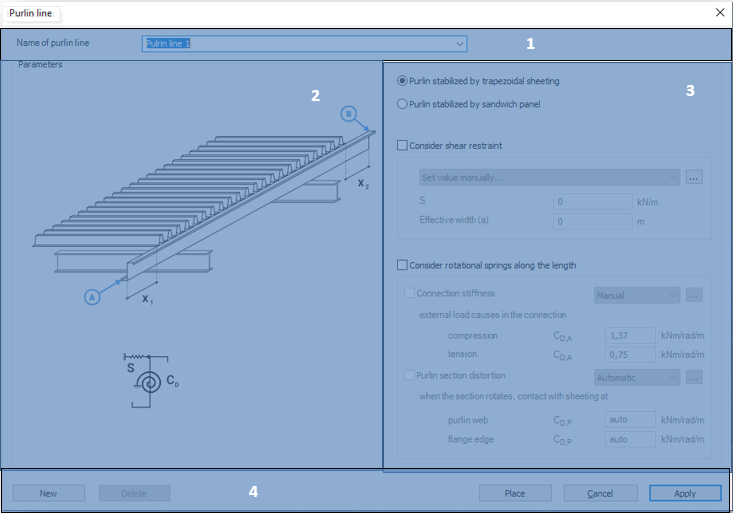Select Purlin stabilized by trapezoidal sheeting
This screenshot has width=733, height=513.
(402, 81)
